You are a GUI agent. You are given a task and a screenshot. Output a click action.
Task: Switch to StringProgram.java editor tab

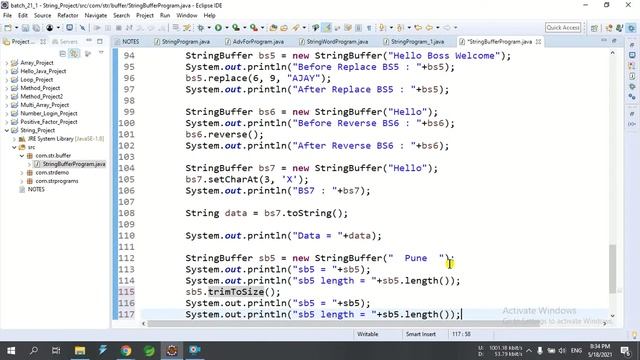coord(182,42)
